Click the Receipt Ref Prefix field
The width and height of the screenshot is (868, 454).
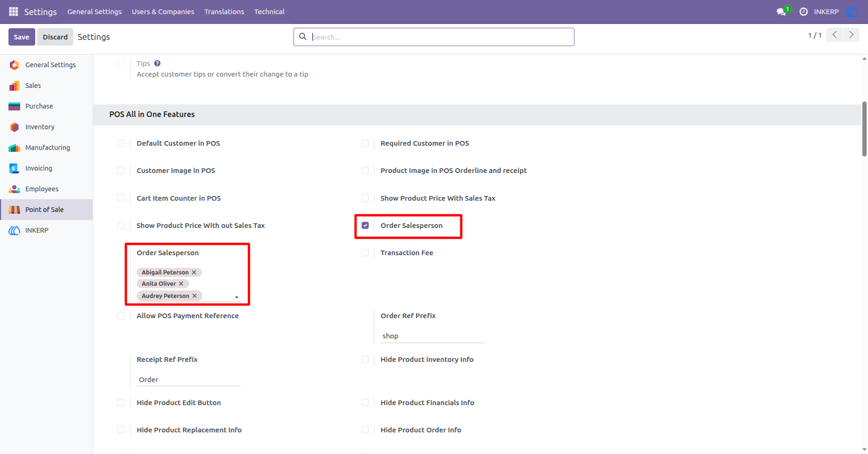click(188, 380)
